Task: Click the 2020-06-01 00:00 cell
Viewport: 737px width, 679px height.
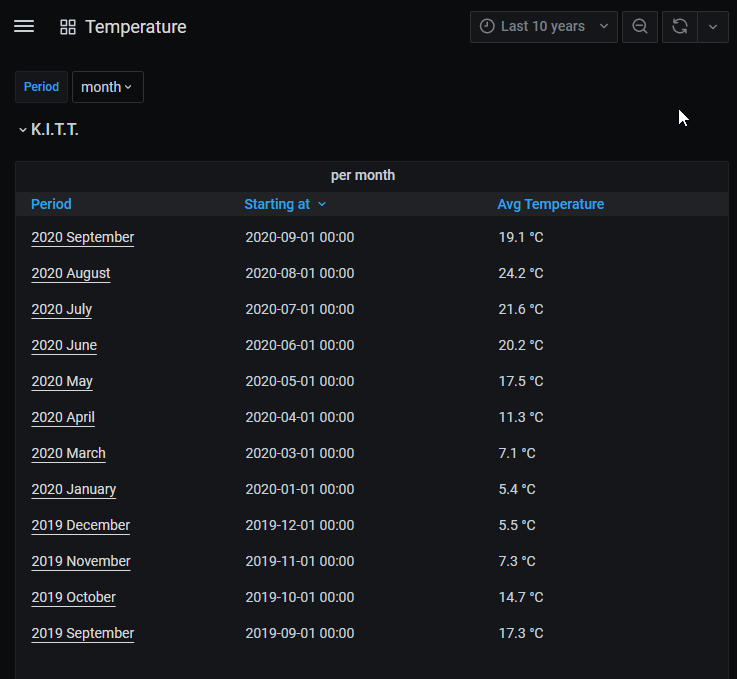Action: coord(300,345)
